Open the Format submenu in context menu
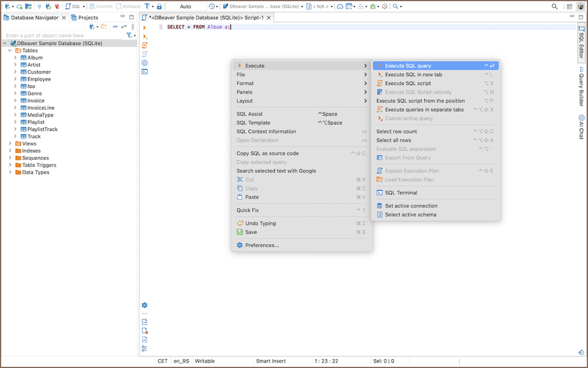This screenshot has width=588, height=368. [245, 83]
